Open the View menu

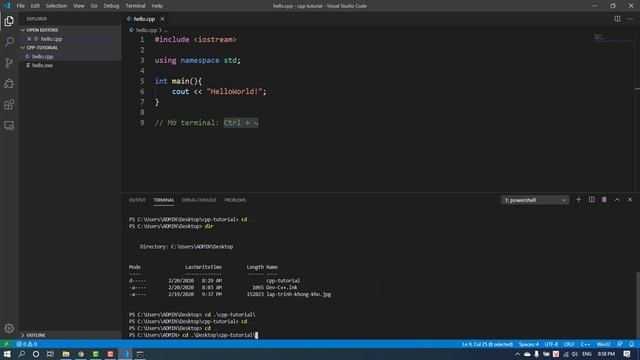click(78, 6)
